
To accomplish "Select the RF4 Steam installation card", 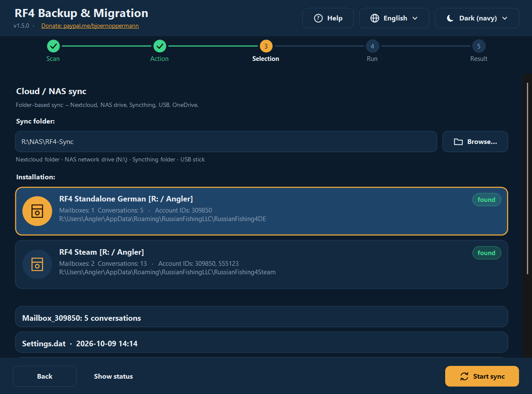I will 261,265.
